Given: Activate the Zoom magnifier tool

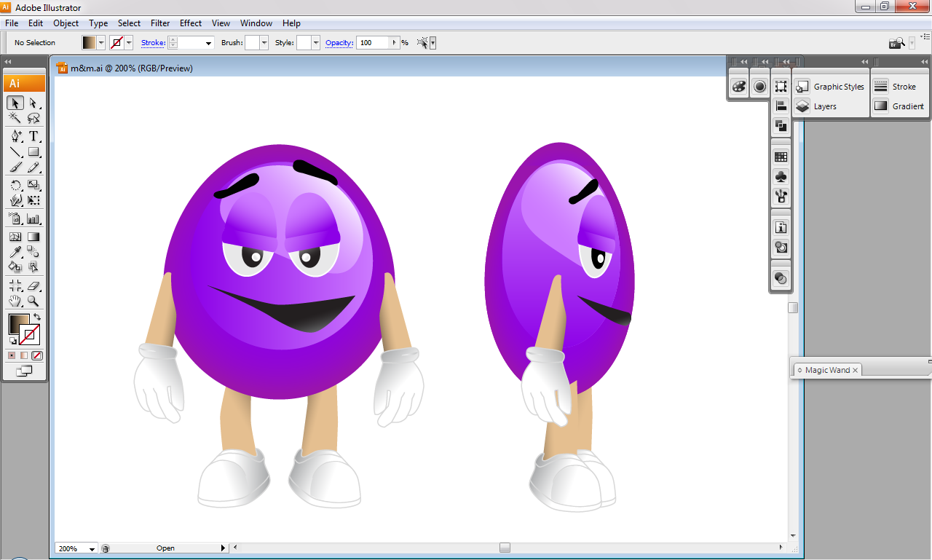Looking at the screenshot, I should coord(33,301).
